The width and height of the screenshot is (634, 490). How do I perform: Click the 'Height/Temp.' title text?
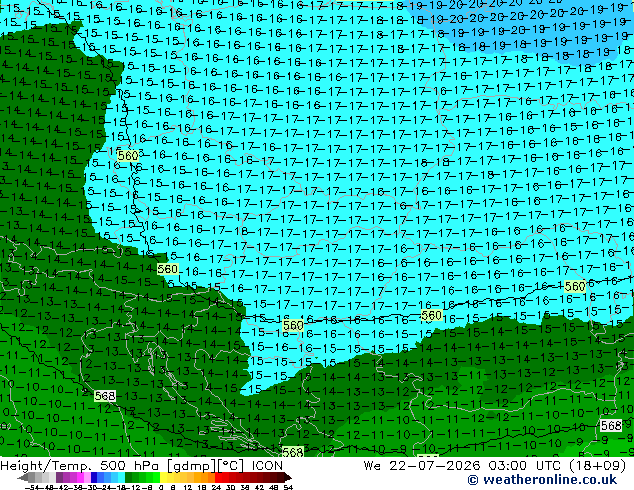(x=46, y=466)
